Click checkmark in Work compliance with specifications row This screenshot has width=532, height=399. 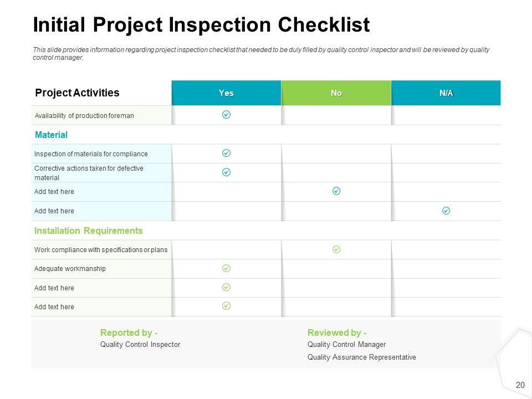pos(336,249)
